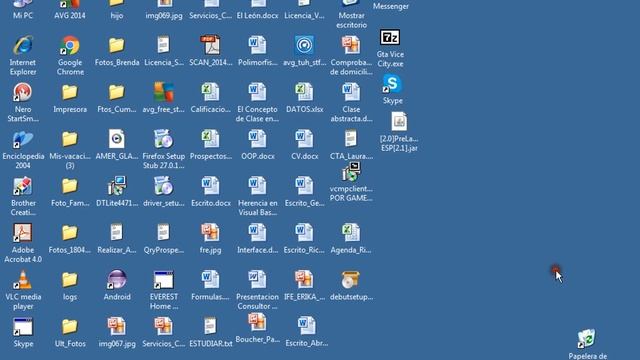Screen dimensions: 640x360
Task: Open the Escrito_Ric Word document
Action: tap(304, 233)
